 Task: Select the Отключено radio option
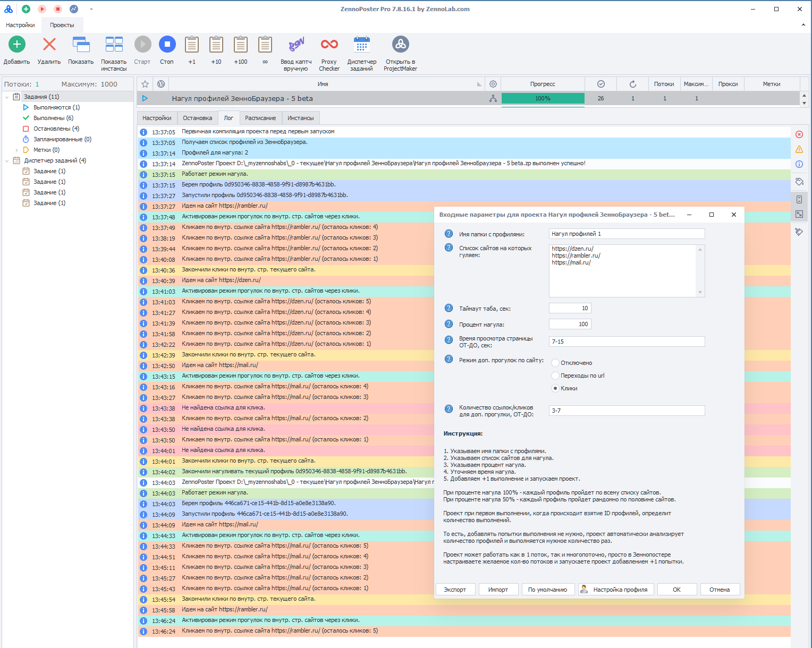coord(555,363)
